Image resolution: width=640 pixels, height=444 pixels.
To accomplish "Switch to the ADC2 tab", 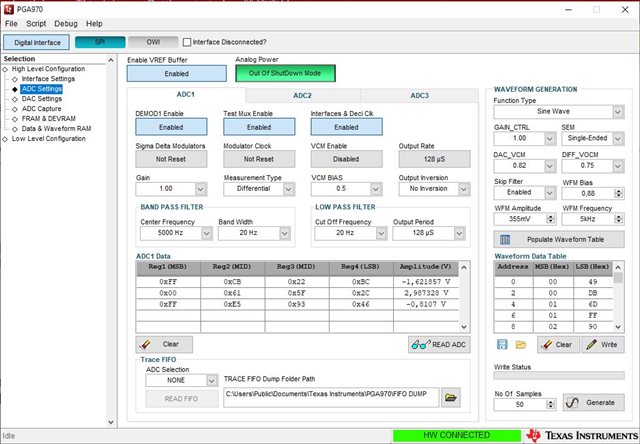I will 302,95.
